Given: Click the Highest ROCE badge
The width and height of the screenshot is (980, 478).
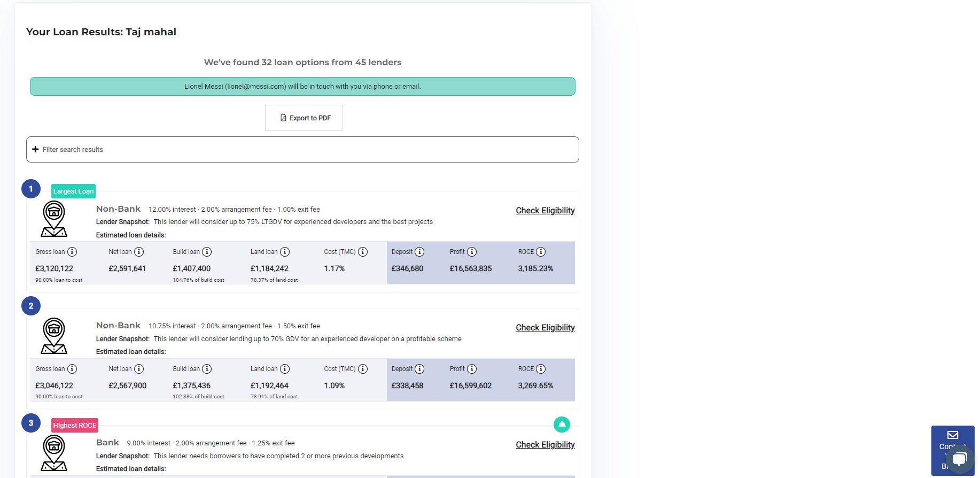Looking at the screenshot, I should tap(75, 426).
